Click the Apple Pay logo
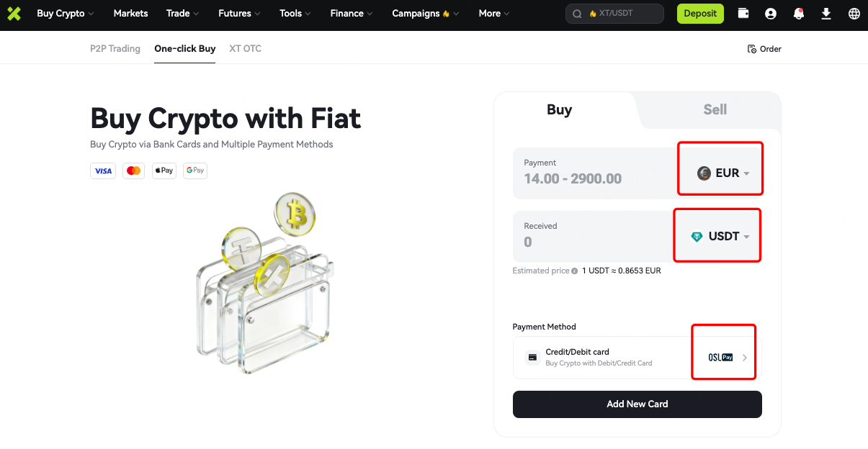This screenshot has width=868, height=449. tap(164, 171)
